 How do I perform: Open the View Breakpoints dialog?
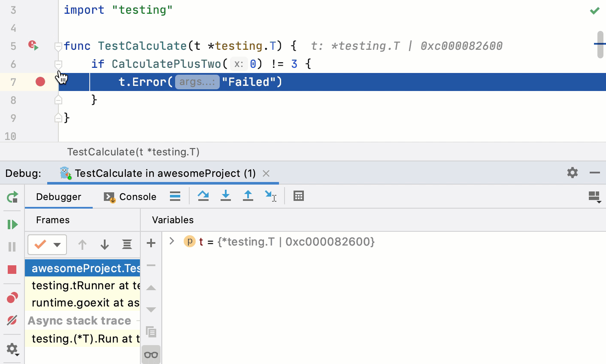[x=12, y=297]
